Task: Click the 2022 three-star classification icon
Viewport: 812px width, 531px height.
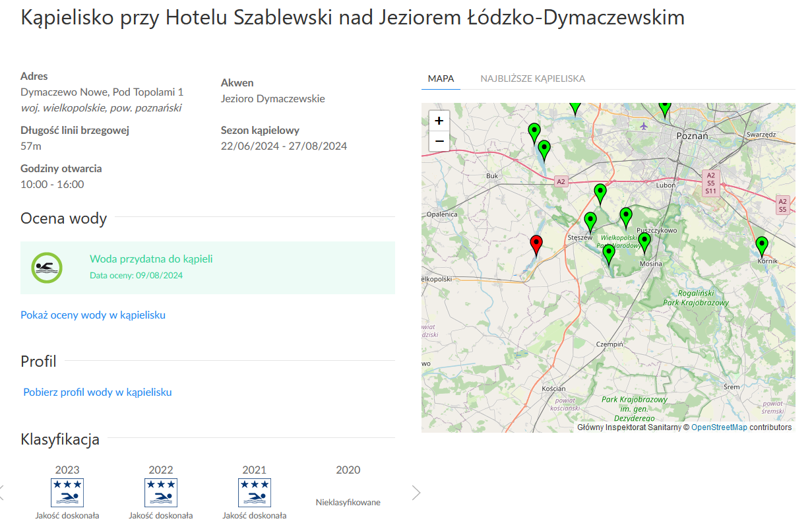Action: click(161, 493)
